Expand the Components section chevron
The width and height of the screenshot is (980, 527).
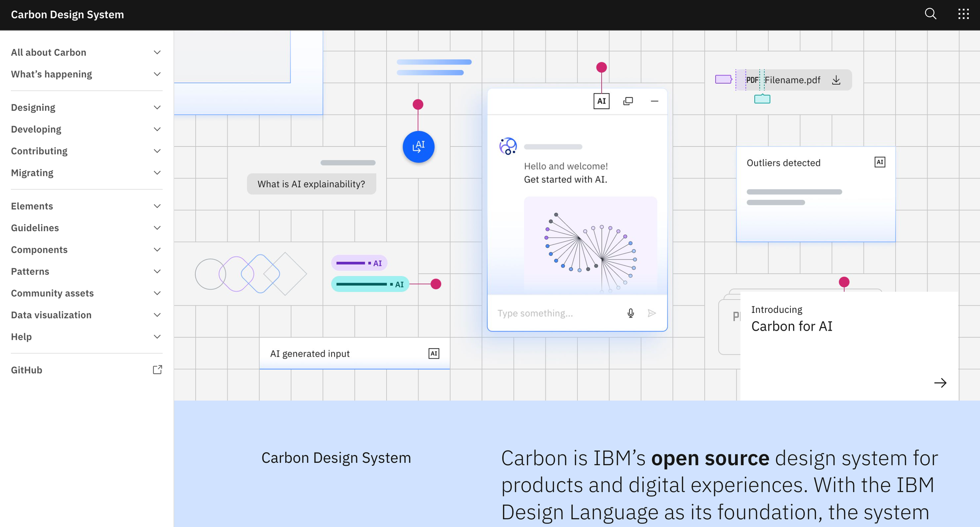pos(157,250)
